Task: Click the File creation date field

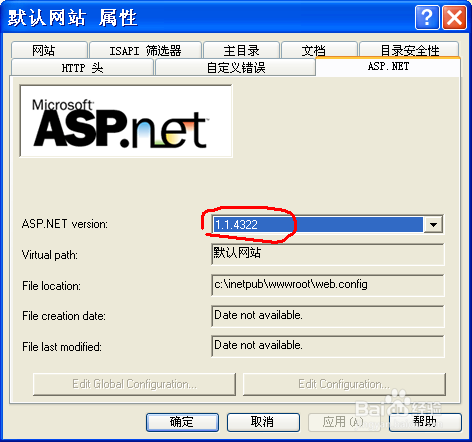Action: click(328, 316)
